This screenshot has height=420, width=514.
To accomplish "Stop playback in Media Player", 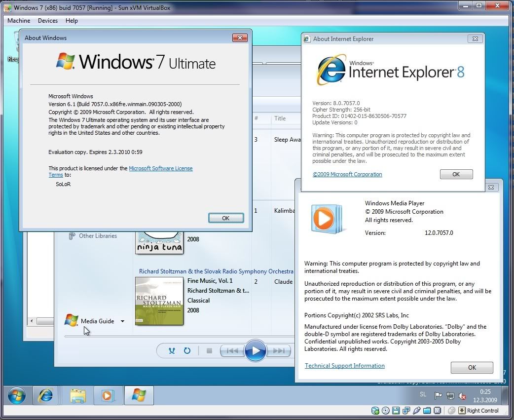I will (209, 351).
